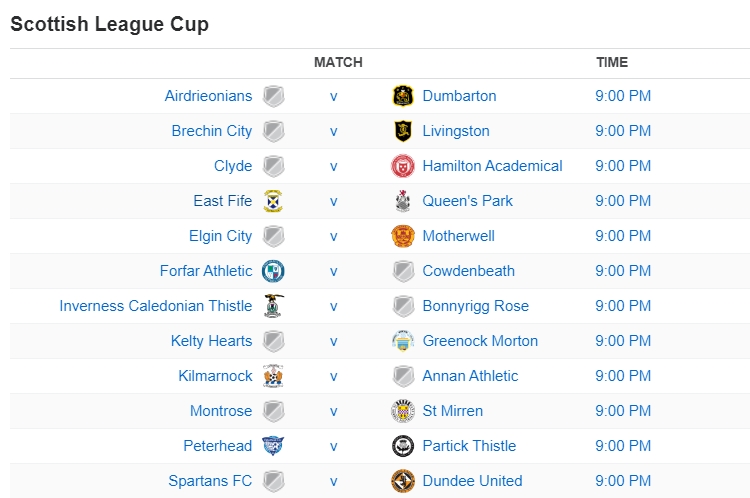This screenshot has width=750, height=498.
Task: Click the Dumbarton club crest icon
Action: [403, 96]
